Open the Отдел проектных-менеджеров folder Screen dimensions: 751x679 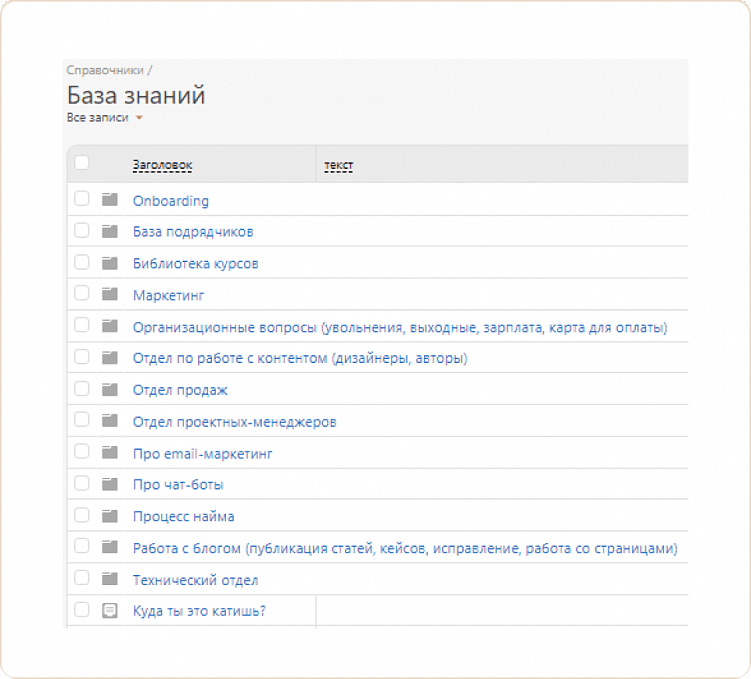pyautogui.click(x=234, y=422)
